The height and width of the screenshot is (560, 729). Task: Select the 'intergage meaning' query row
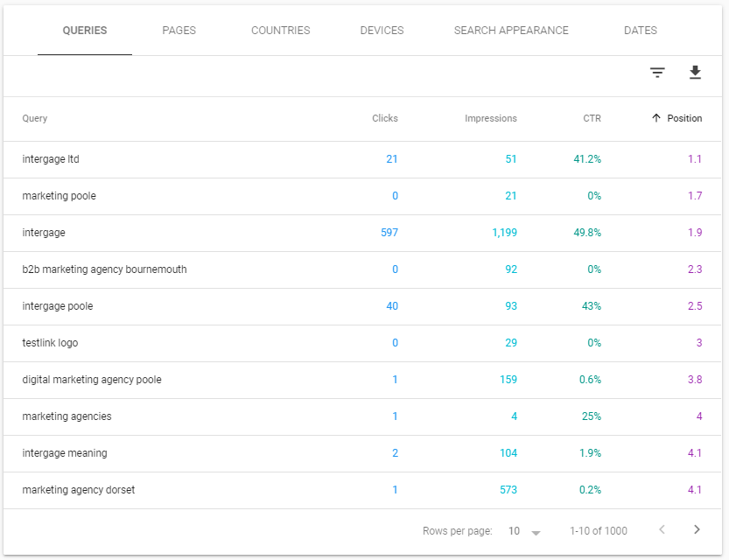pos(362,453)
